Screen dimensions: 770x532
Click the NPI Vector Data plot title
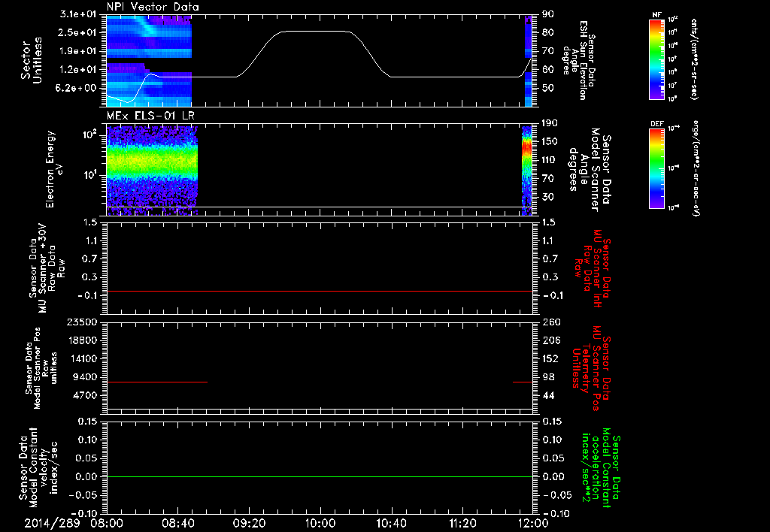tap(153, 7)
